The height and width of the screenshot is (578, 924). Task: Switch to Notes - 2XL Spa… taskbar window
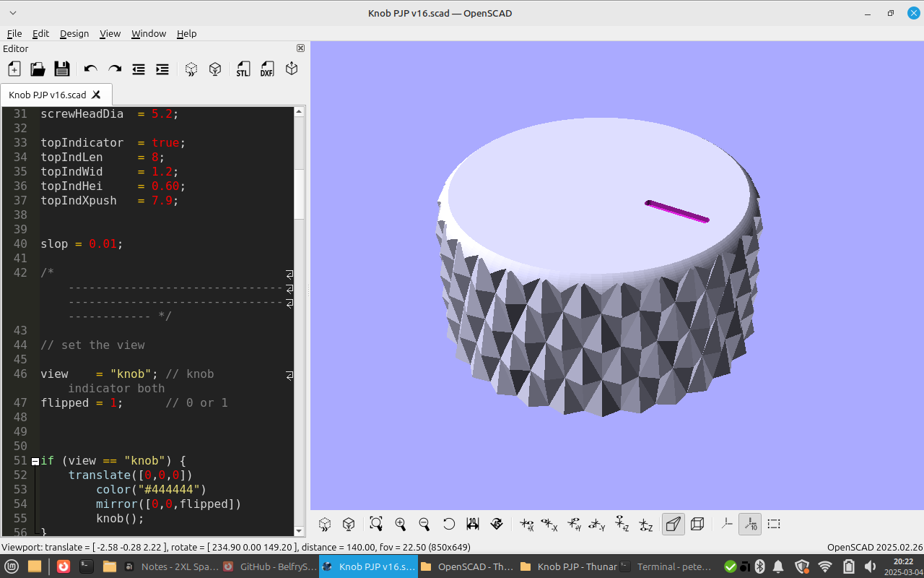[x=171, y=566]
